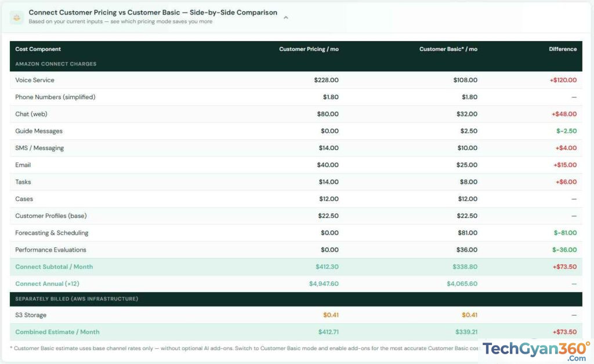The width and height of the screenshot is (594, 364).
Task: Click the Forecasting & Scheduling $81.00 value
Action: [x=468, y=233]
